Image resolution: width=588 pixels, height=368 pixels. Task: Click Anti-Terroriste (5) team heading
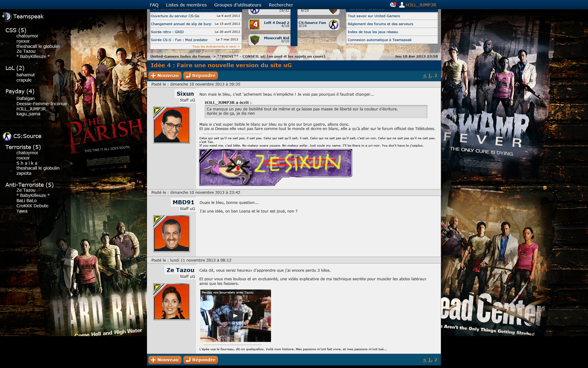tap(29, 185)
